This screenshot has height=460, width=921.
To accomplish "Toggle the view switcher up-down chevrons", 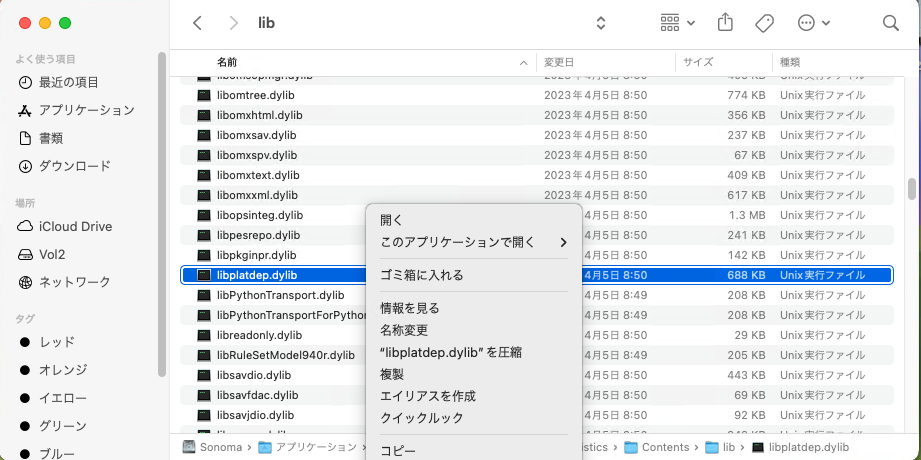I will (601, 22).
